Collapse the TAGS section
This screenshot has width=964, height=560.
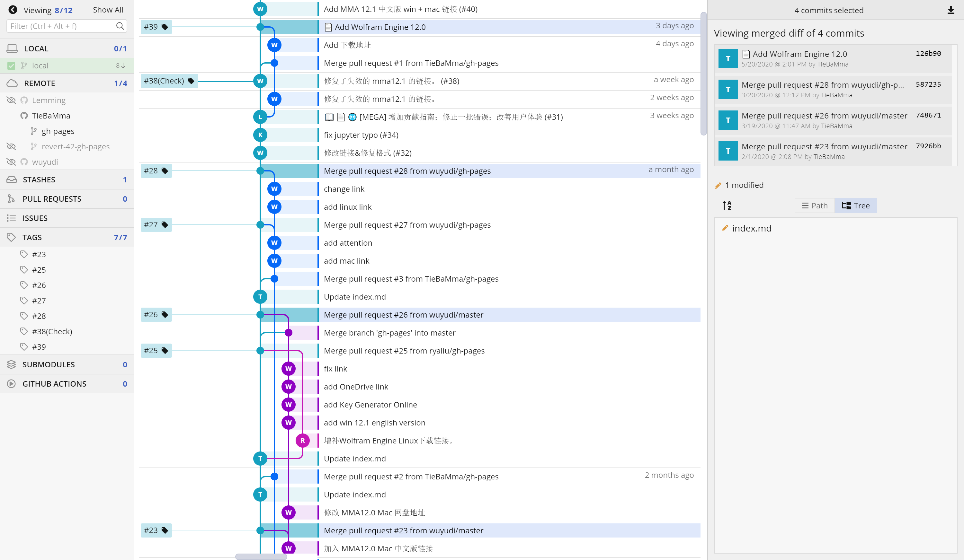pyautogui.click(x=32, y=237)
